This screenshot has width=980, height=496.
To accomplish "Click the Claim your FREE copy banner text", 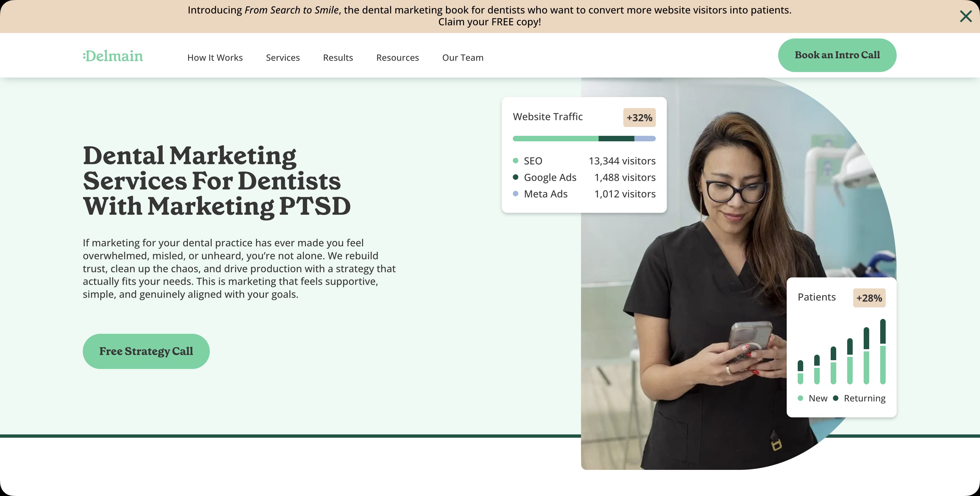I will (490, 22).
